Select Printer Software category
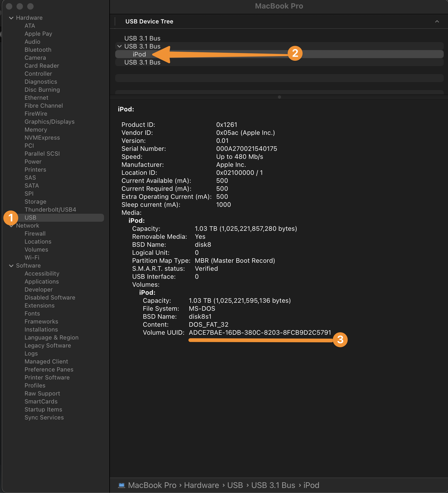Viewport: 448px width, 493px height. pos(47,378)
